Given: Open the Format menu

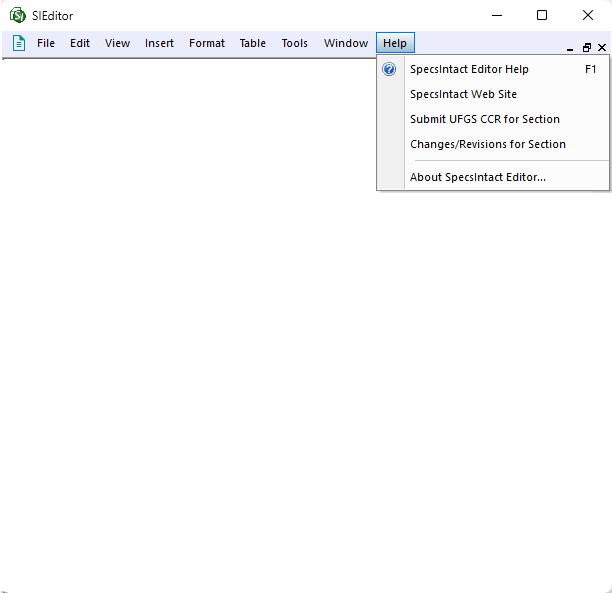Looking at the screenshot, I should (x=206, y=43).
